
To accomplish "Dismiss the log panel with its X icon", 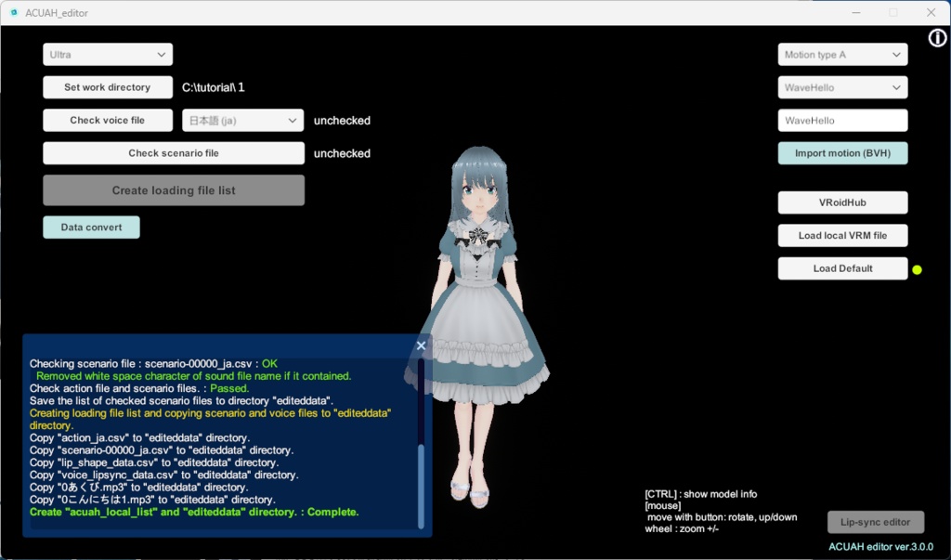I will pos(421,345).
